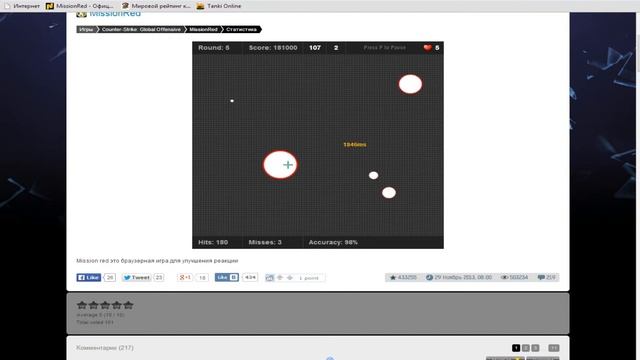Click the heart lives icon in game header

[x=427, y=48]
